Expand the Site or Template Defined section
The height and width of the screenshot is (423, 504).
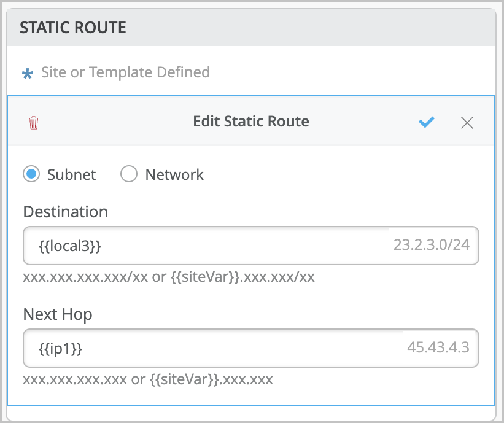point(125,72)
